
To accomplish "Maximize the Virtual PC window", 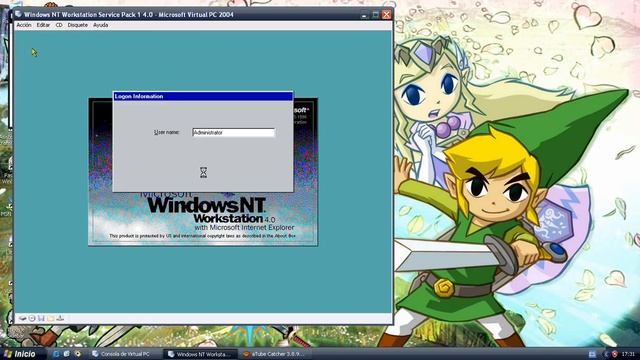I will 376,15.
